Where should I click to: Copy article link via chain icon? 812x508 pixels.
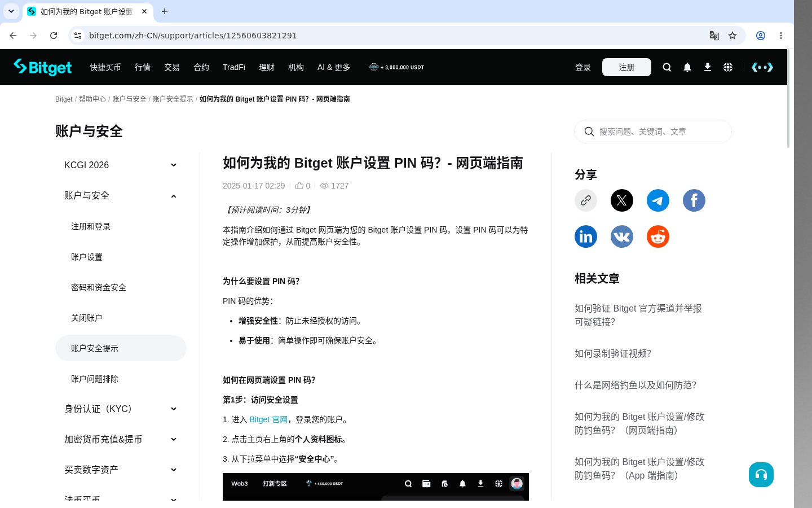pos(586,200)
